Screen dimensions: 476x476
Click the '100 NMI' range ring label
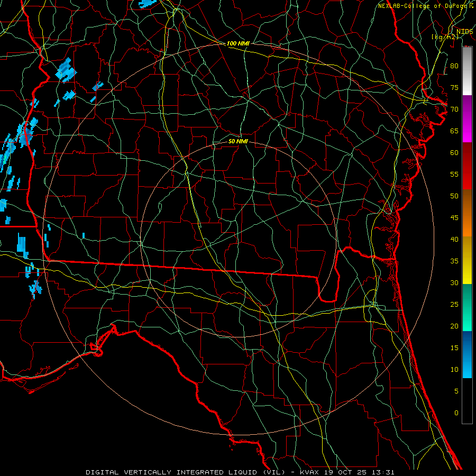[x=238, y=43]
